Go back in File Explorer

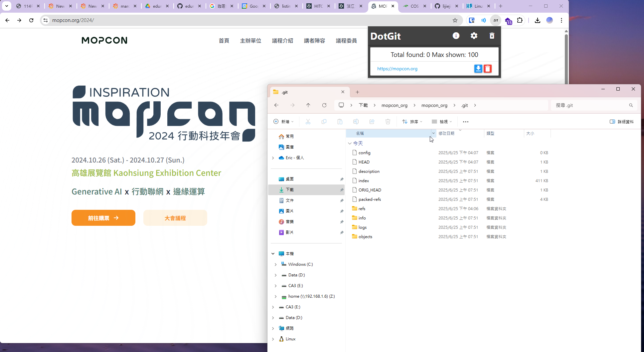(276, 105)
